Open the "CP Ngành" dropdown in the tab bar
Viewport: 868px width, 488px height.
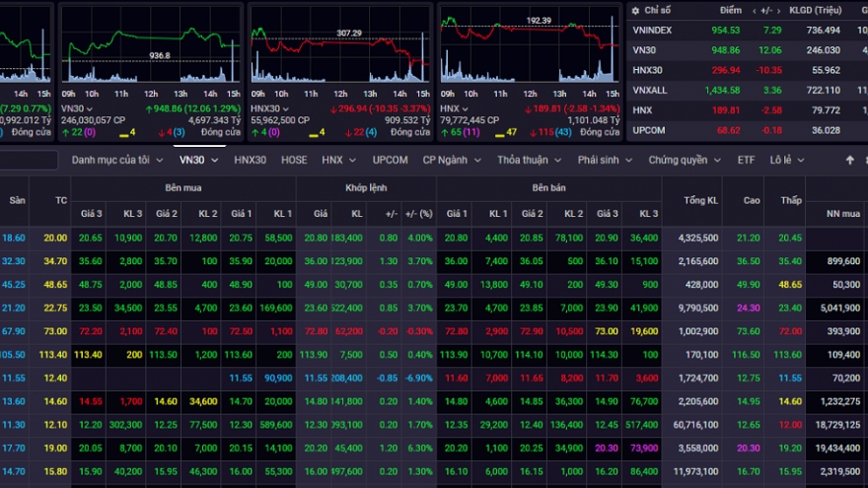[x=451, y=160]
